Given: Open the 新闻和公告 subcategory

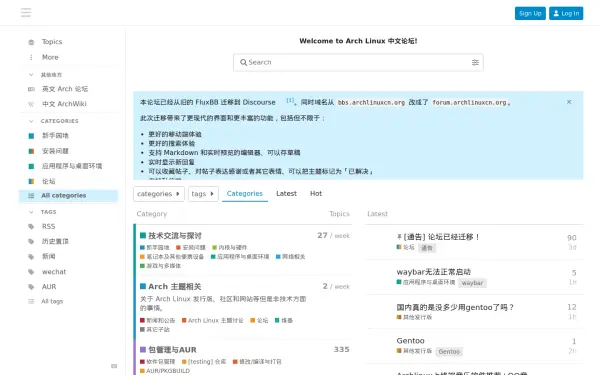Looking at the screenshot, I should (x=158, y=321).
